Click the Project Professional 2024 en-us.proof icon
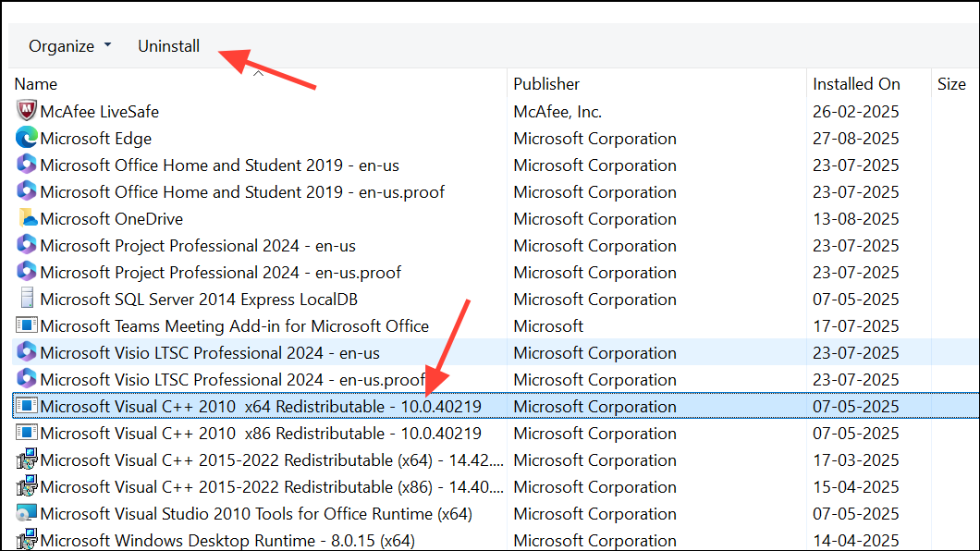Image resolution: width=980 pixels, height=551 pixels. pyautogui.click(x=26, y=272)
